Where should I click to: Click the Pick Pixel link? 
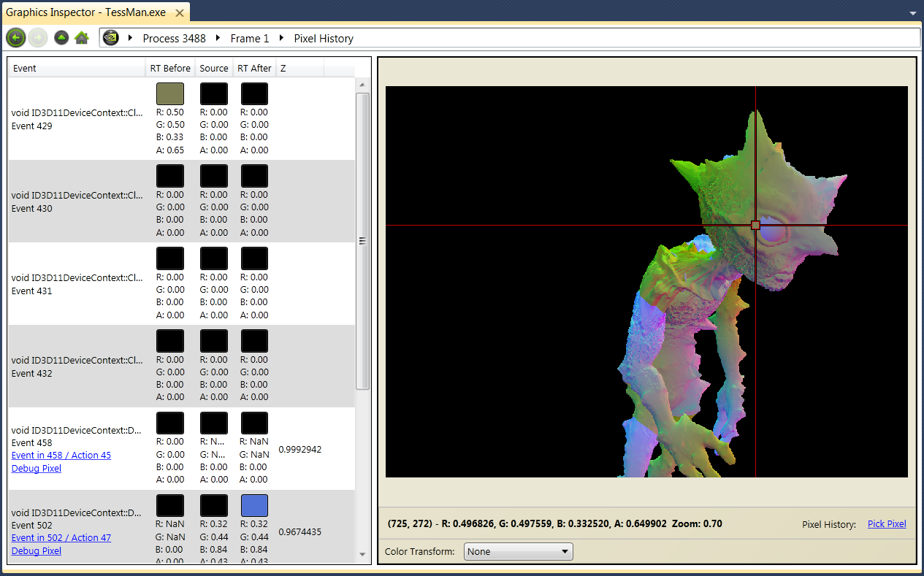[x=886, y=523]
